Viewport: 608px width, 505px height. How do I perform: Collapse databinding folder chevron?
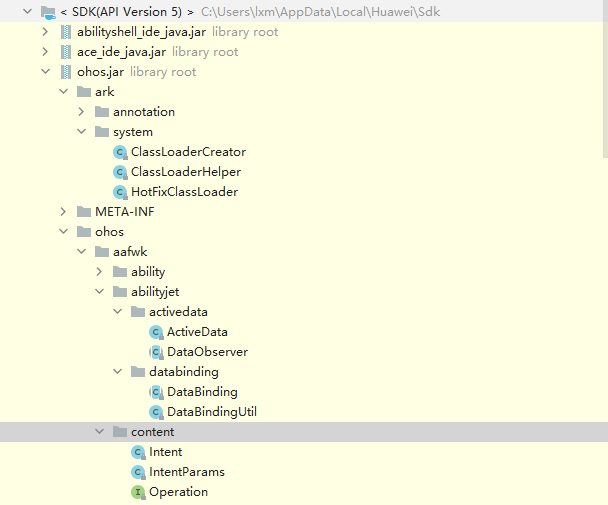click(x=117, y=372)
